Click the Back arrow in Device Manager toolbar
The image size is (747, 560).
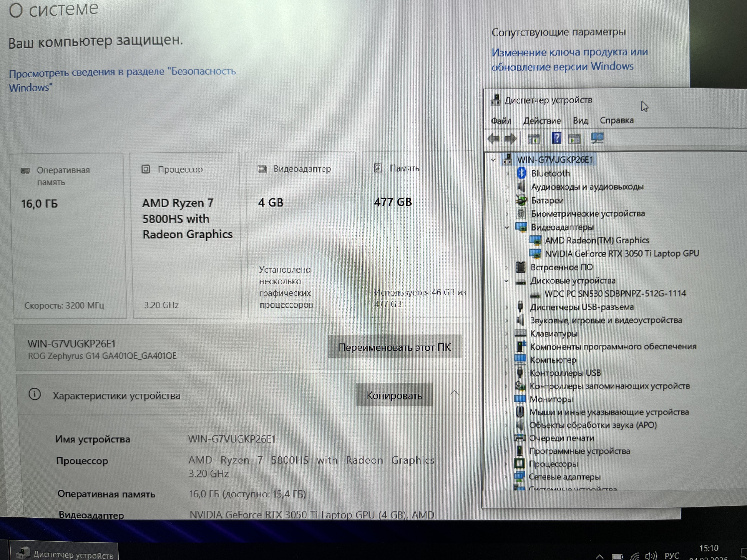pyautogui.click(x=493, y=138)
